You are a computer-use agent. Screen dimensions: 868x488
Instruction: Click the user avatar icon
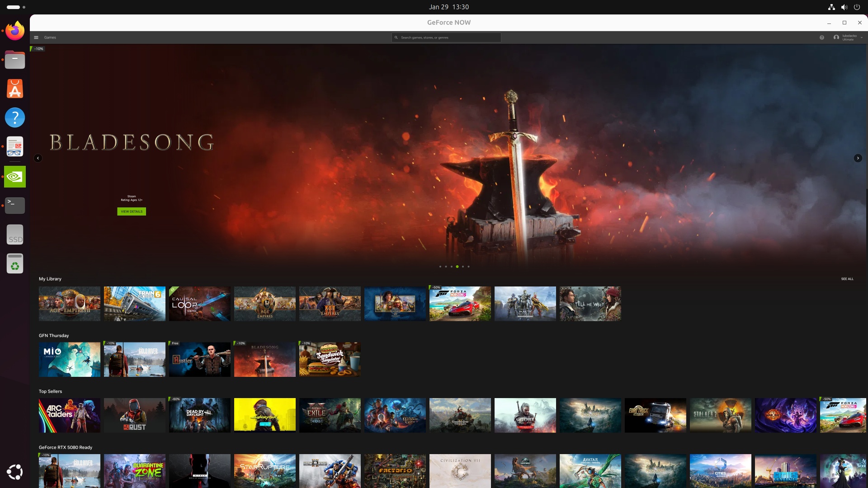point(836,38)
